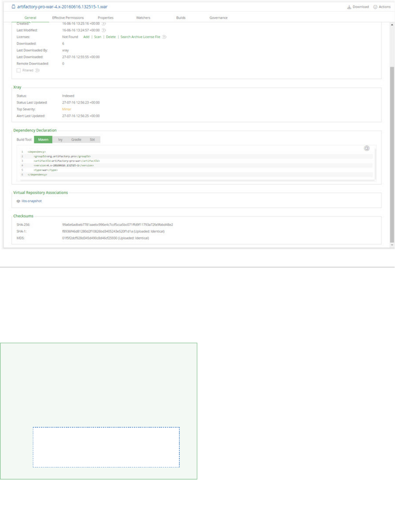
Task: Select the Sbt build tool
Action: tap(92, 139)
